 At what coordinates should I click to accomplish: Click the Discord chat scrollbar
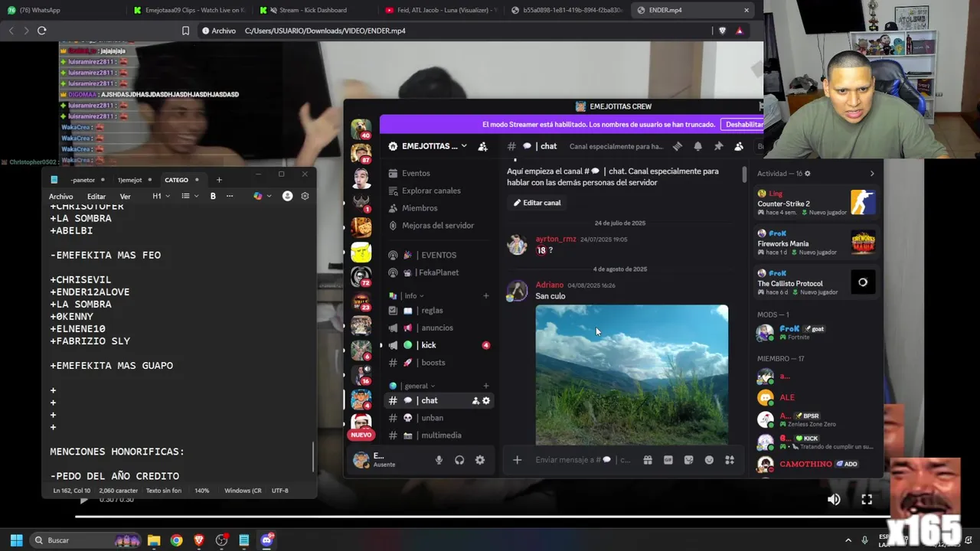point(744,174)
